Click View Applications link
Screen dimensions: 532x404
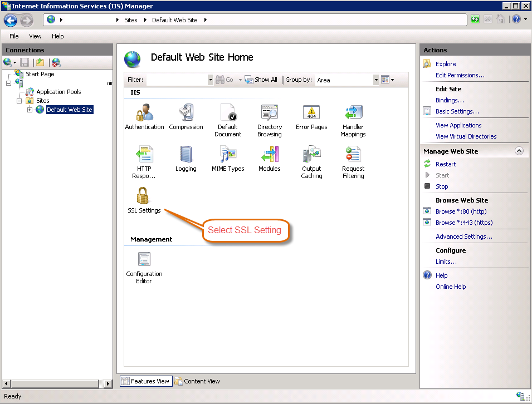pyautogui.click(x=458, y=125)
